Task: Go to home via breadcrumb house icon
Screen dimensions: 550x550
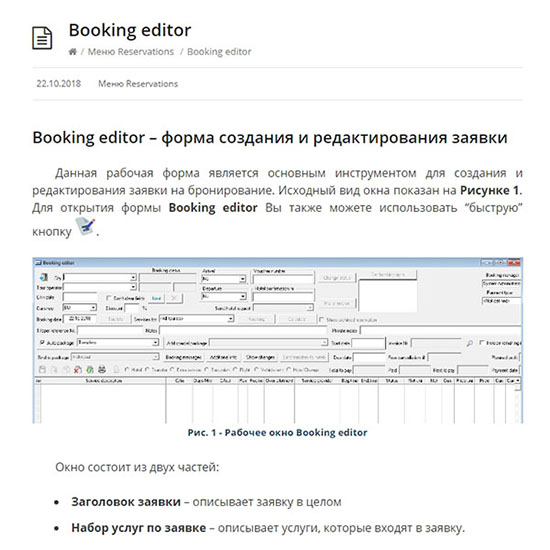Action: (x=72, y=52)
